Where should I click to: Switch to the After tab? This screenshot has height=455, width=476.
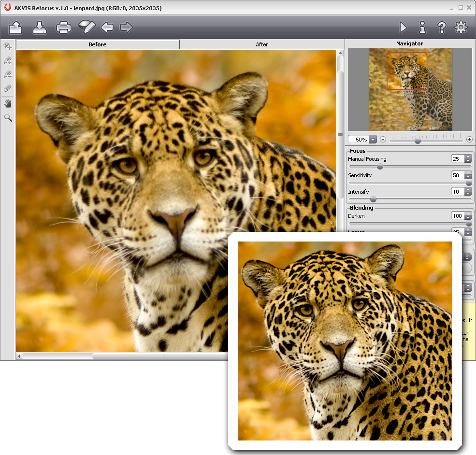click(261, 44)
